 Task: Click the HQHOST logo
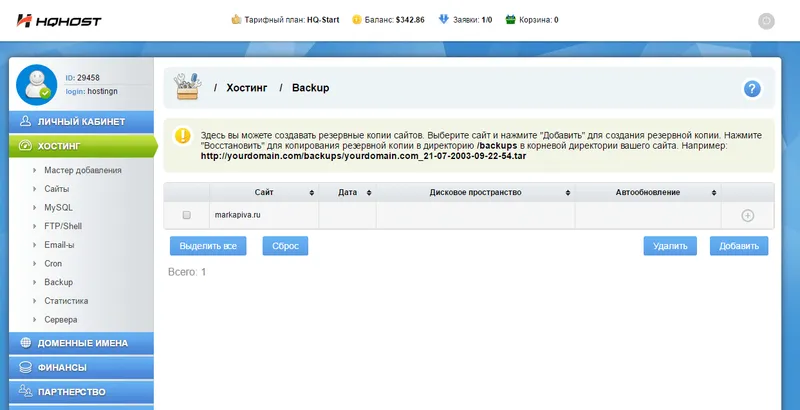(x=59, y=21)
